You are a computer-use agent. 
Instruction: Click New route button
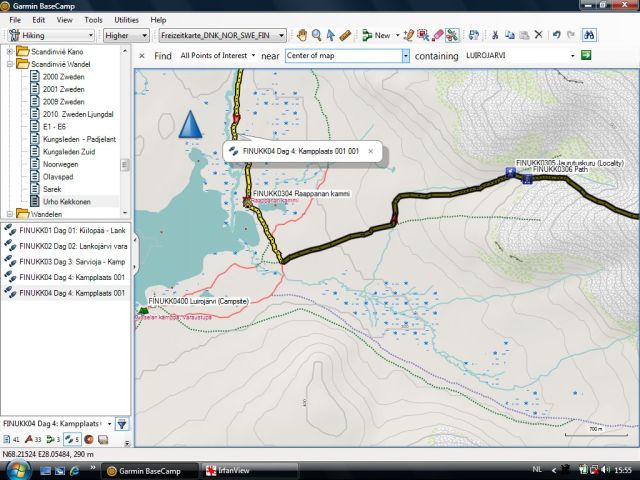[x=377, y=35]
